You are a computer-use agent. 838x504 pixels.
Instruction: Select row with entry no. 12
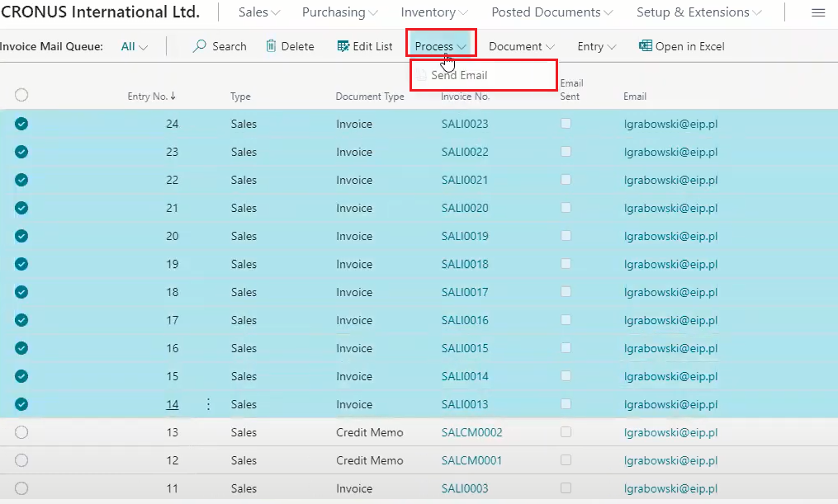(21, 460)
